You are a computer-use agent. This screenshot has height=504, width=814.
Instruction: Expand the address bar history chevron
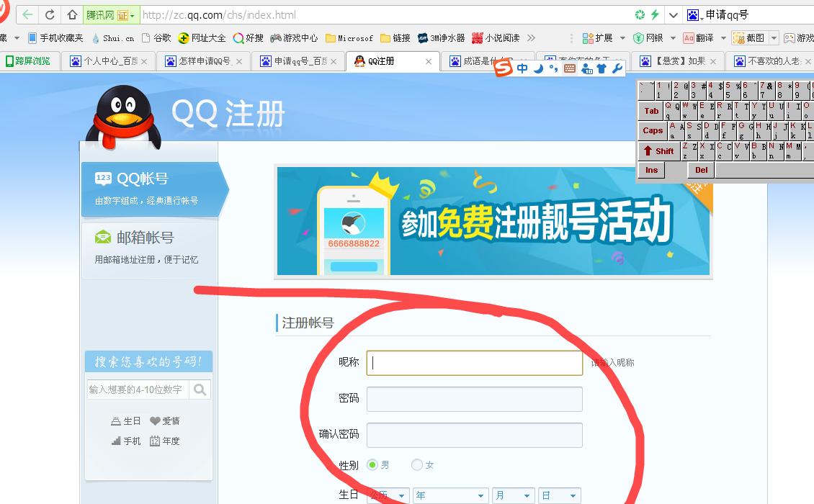[x=674, y=15]
